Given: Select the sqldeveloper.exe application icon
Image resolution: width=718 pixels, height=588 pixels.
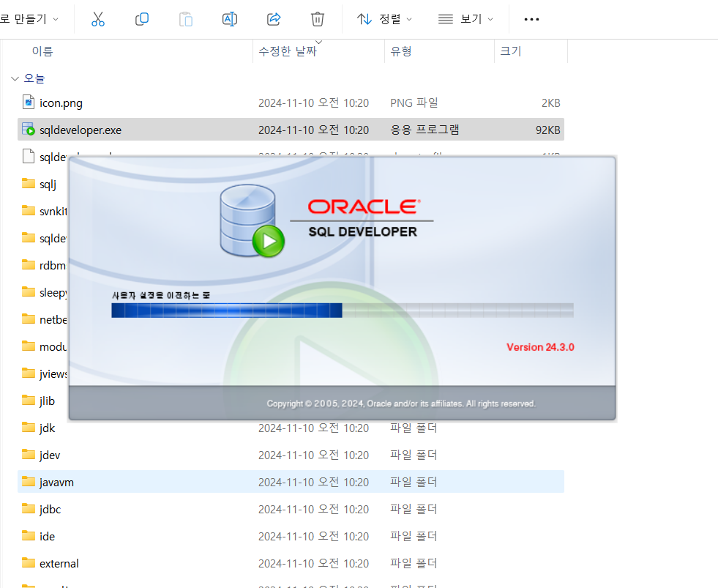Looking at the screenshot, I should pyautogui.click(x=29, y=130).
